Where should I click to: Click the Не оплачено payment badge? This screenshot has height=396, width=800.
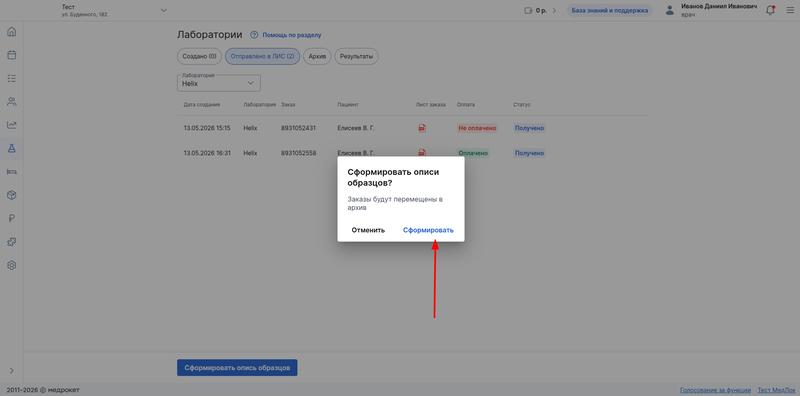point(477,128)
